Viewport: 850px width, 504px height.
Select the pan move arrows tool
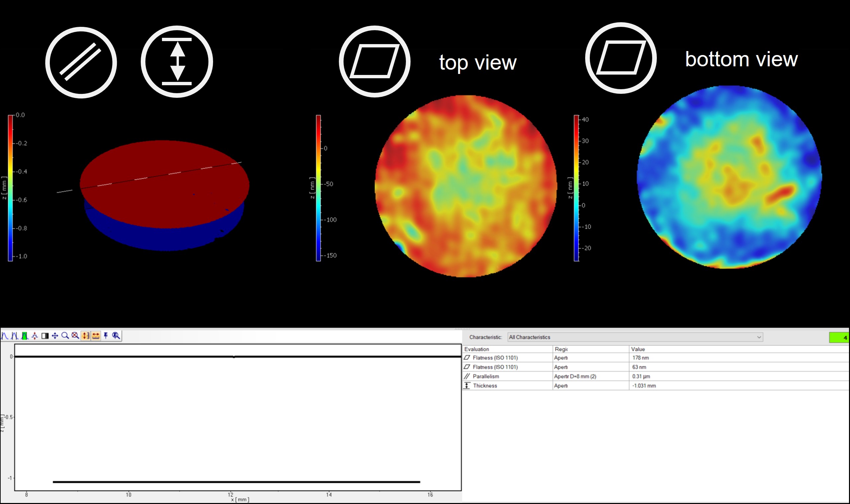pos(55,336)
